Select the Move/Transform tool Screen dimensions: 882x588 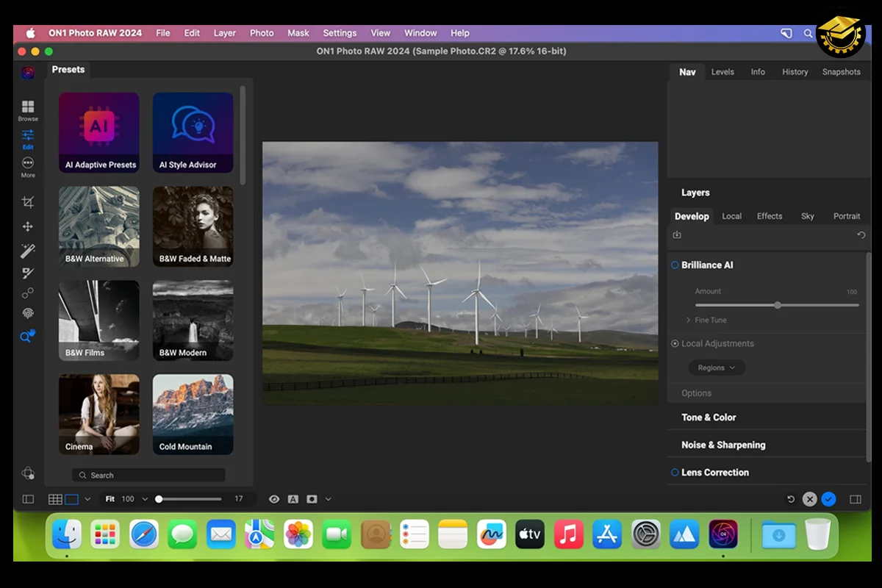coord(28,227)
